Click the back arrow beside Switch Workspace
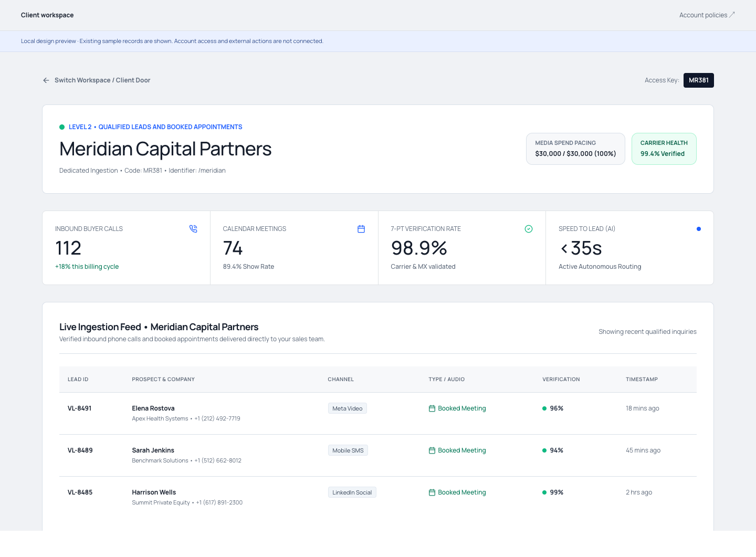 46,80
